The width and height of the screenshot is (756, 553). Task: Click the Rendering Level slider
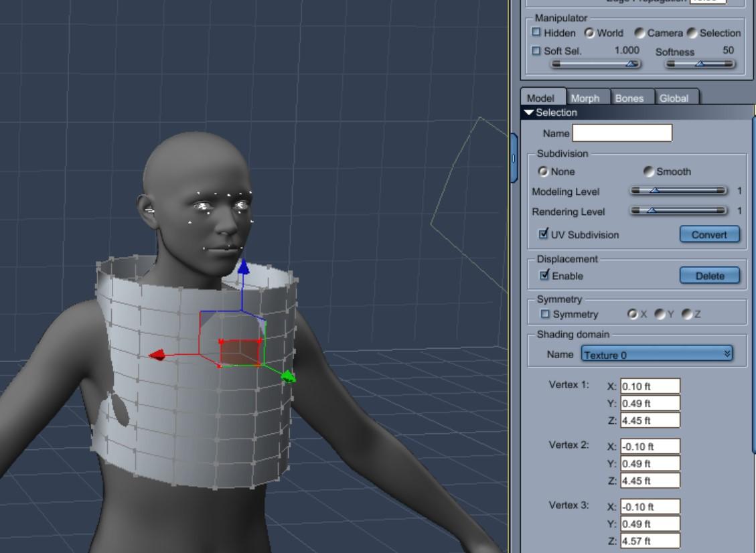(x=678, y=211)
